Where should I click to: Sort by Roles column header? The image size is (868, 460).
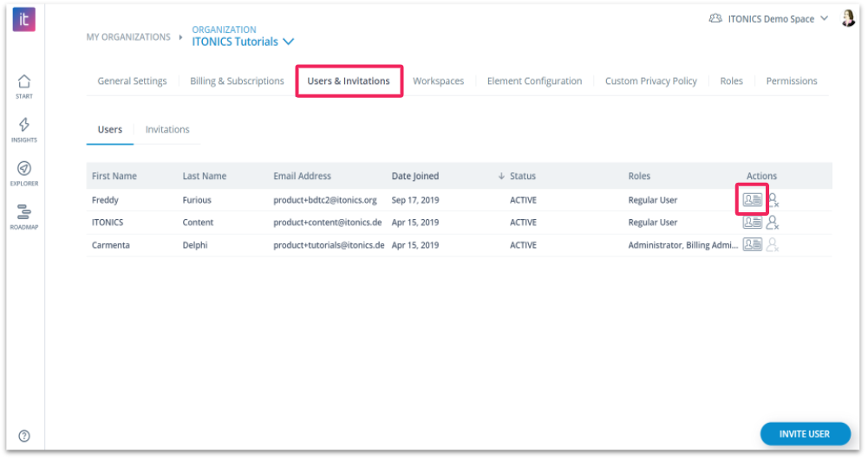[x=639, y=176]
